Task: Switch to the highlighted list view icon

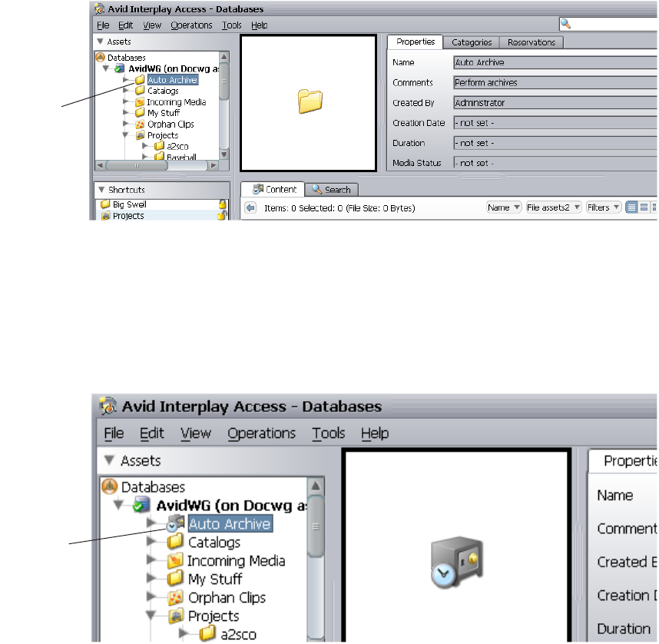Action: click(631, 207)
